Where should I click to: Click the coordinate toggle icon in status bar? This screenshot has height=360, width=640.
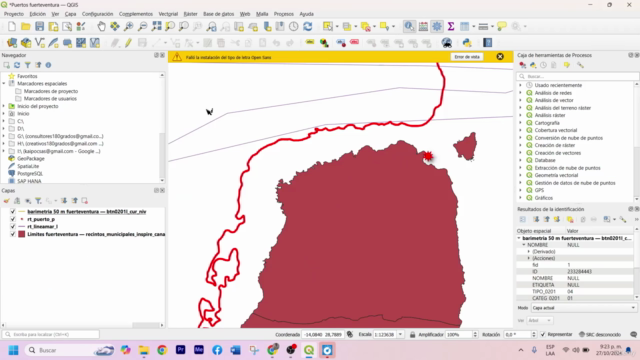350,334
